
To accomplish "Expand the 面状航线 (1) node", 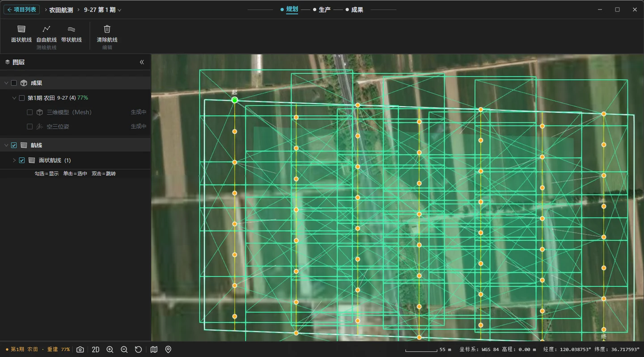I will (x=14, y=160).
